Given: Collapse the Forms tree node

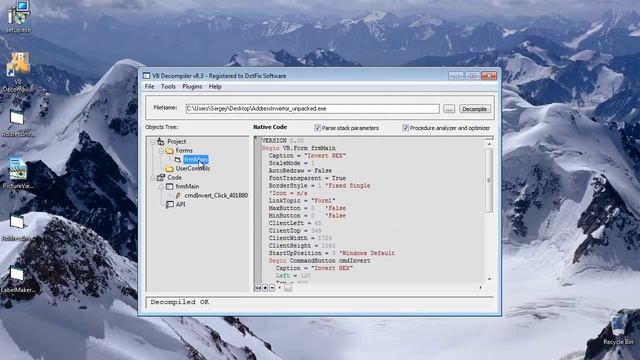Looking at the screenshot, I should coord(161,151).
